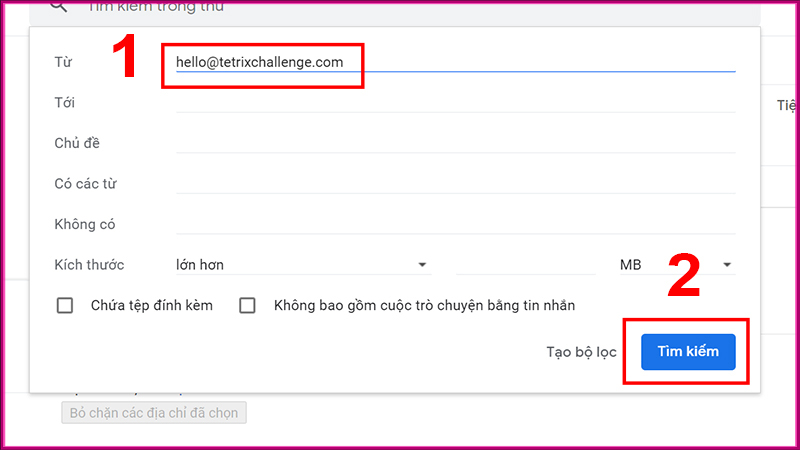Click the 'Có các từ' field
This screenshot has height=450, width=800.
click(x=456, y=184)
